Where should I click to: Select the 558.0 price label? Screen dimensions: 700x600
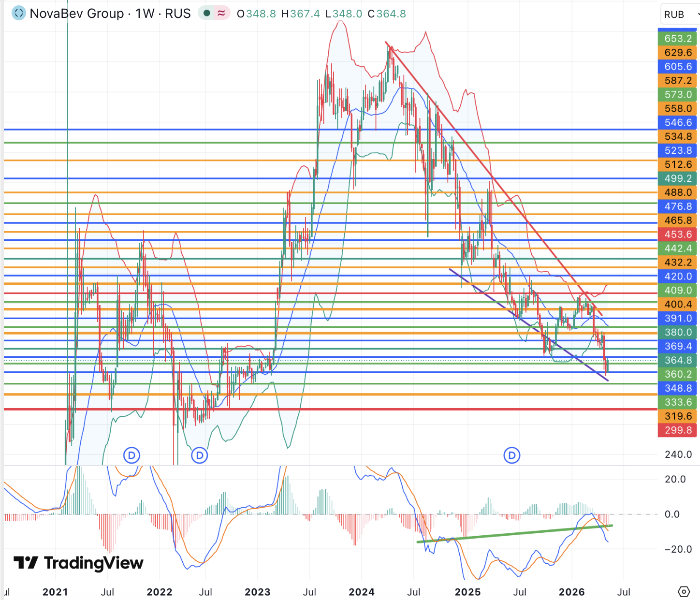click(x=677, y=108)
